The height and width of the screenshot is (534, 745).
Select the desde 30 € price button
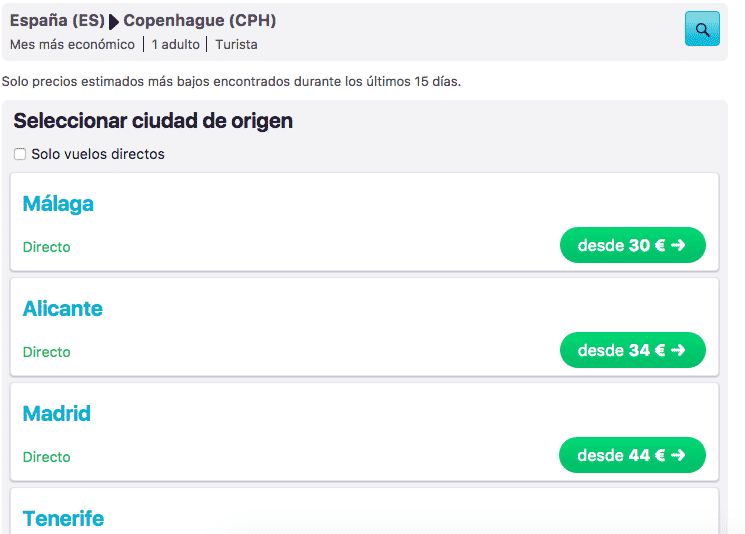tap(632, 245)
